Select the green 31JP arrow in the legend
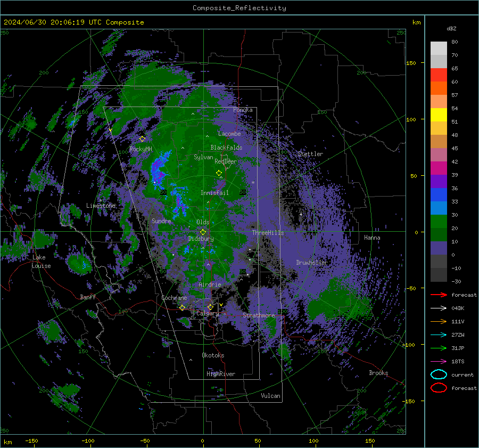479x448 pixels. point(439,348)
